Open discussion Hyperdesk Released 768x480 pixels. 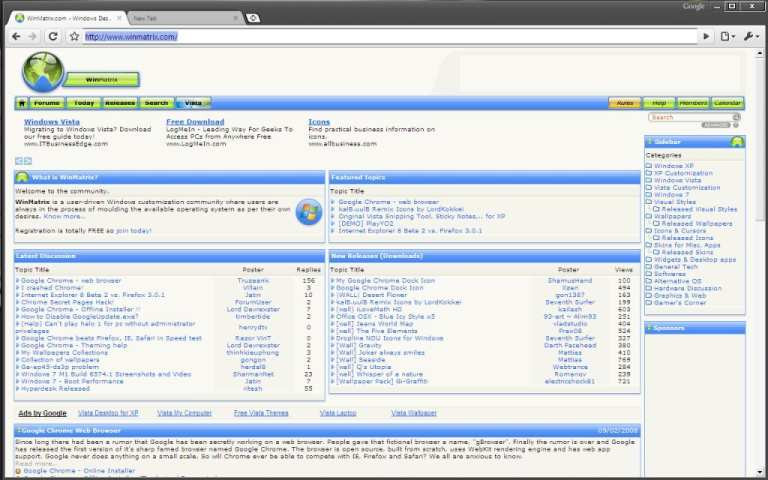pyautogui.click(x=55, y=388)
